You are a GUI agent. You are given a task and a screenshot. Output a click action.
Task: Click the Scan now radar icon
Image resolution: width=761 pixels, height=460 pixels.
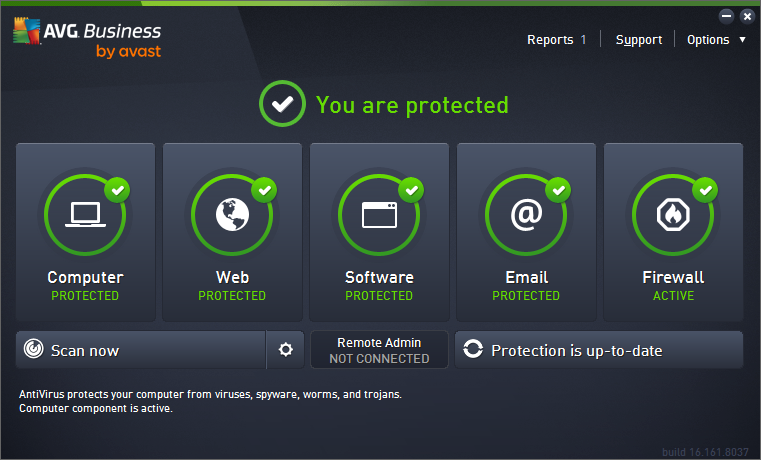(x=34, y=350)
